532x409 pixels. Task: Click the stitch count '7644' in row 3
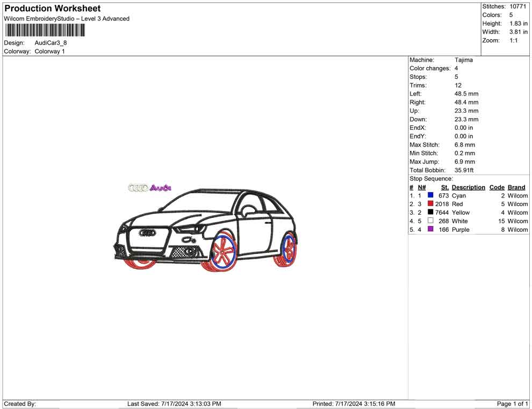tap(442, 213)
